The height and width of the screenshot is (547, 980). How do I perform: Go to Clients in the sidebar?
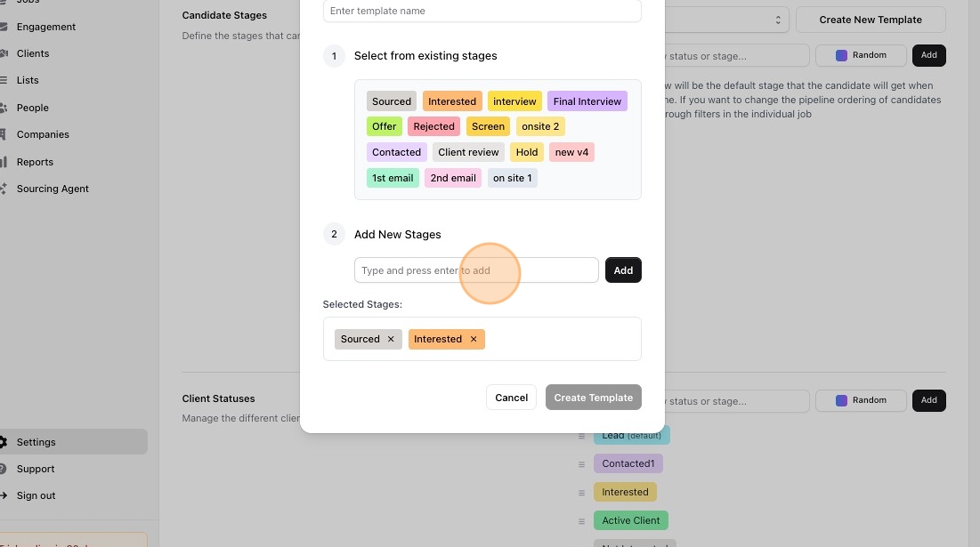click(33, 53)
